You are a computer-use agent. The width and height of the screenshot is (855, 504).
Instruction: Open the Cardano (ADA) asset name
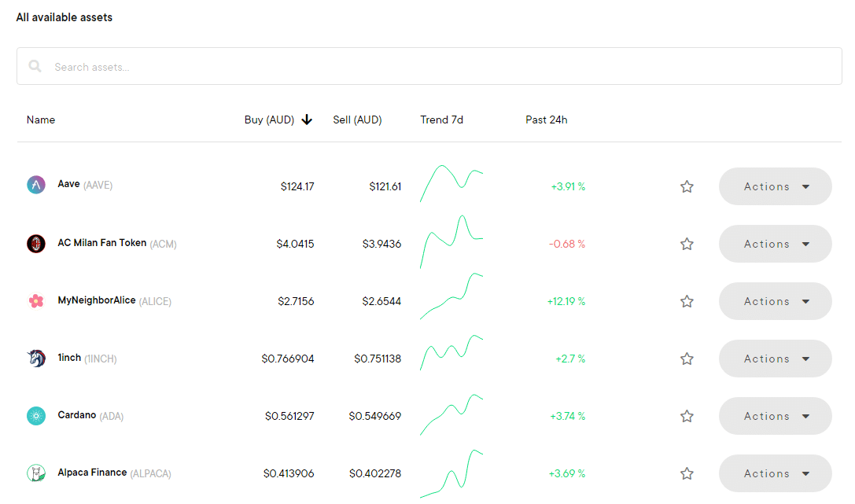tap(90, 416)
